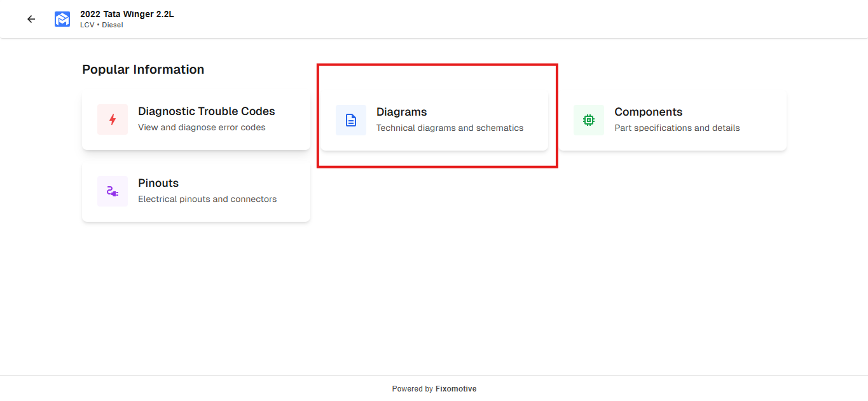The width and height of the screenshot is (868, 401).
Task: Click the Fixomotive name in footer
Action: click(456, 389)
